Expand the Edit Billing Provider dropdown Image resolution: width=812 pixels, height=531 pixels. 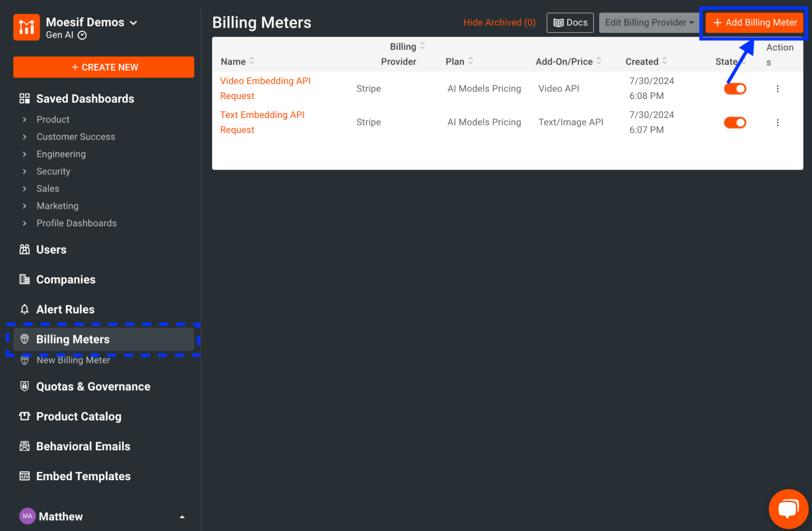coord(649,23)
